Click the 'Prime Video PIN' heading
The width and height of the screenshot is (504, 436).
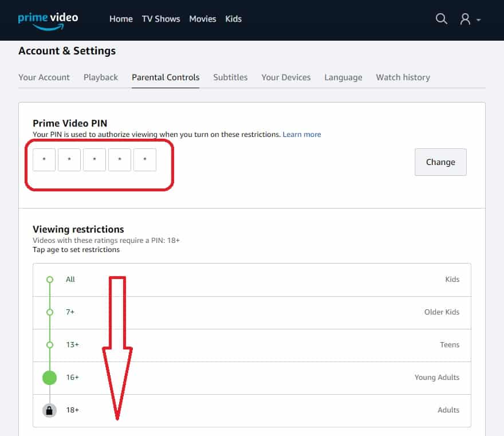70,123
